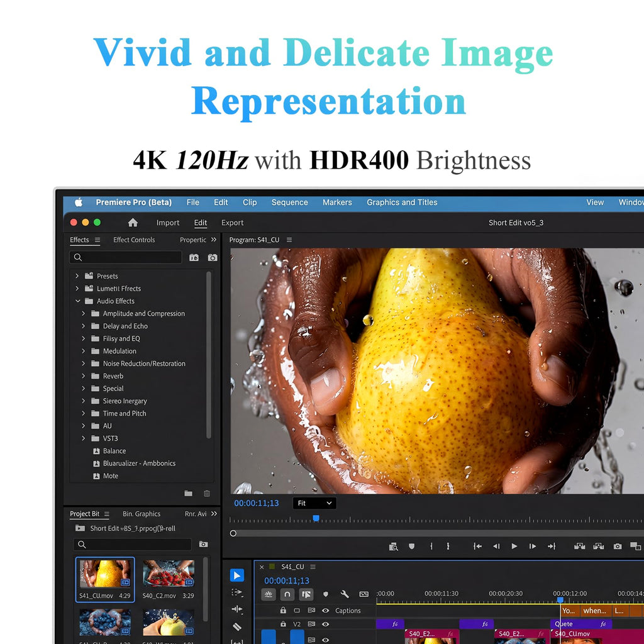Click the camera filter icon in Effects
Image resolution: width=644 pixels, height=644 pixels.
point(213,257)
